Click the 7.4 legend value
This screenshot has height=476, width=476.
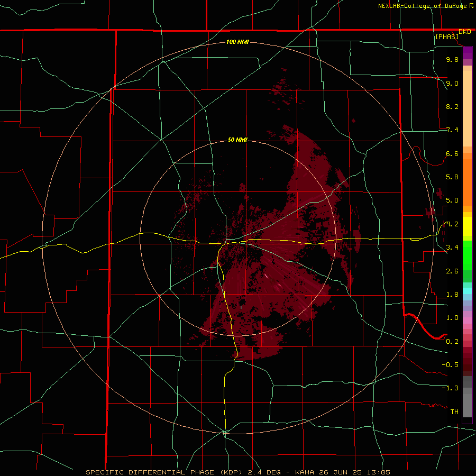pos(452,130)
